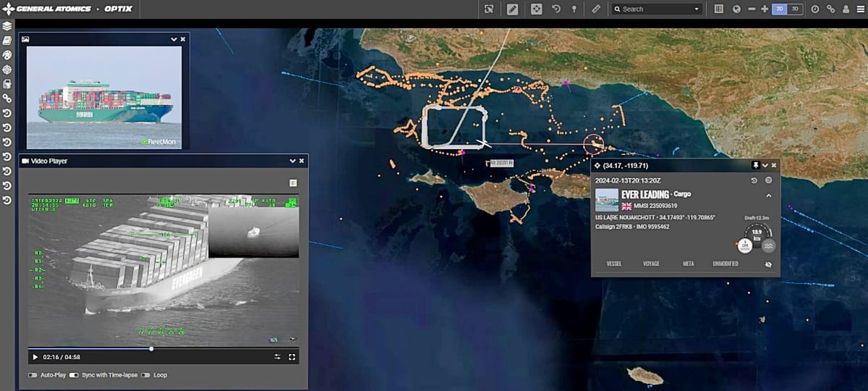868x391 pixels.
Task: Click the heading compass dial in popup
Action: pyautogui.click(x=744, y=246)
